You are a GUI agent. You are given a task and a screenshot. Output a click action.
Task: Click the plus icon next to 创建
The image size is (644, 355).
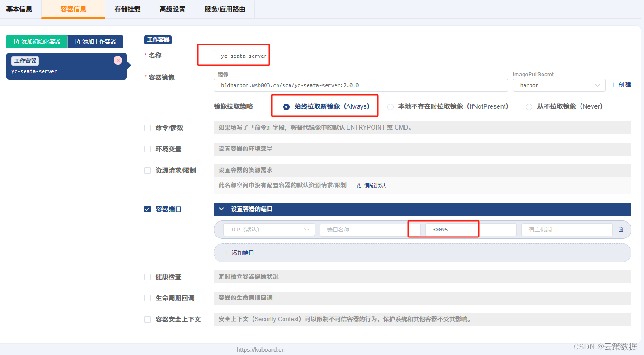(x=613, y=85)
